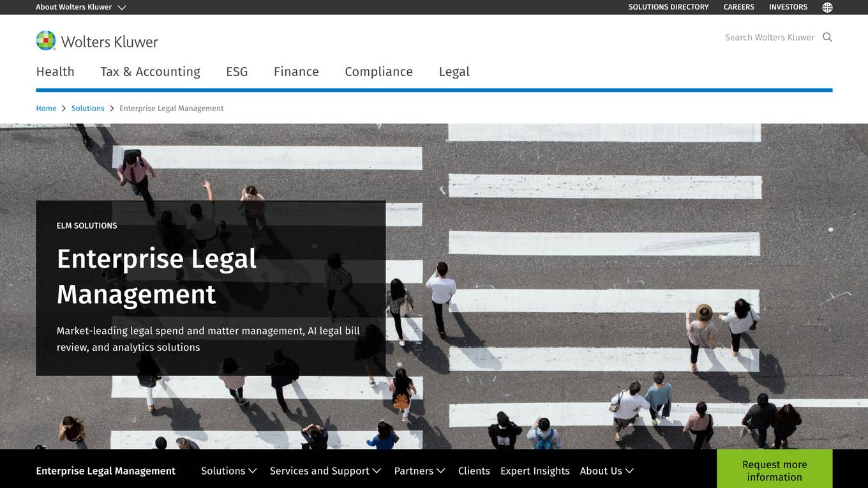Click the Enterprise Legal Management hero heading

tap(156, 276)
